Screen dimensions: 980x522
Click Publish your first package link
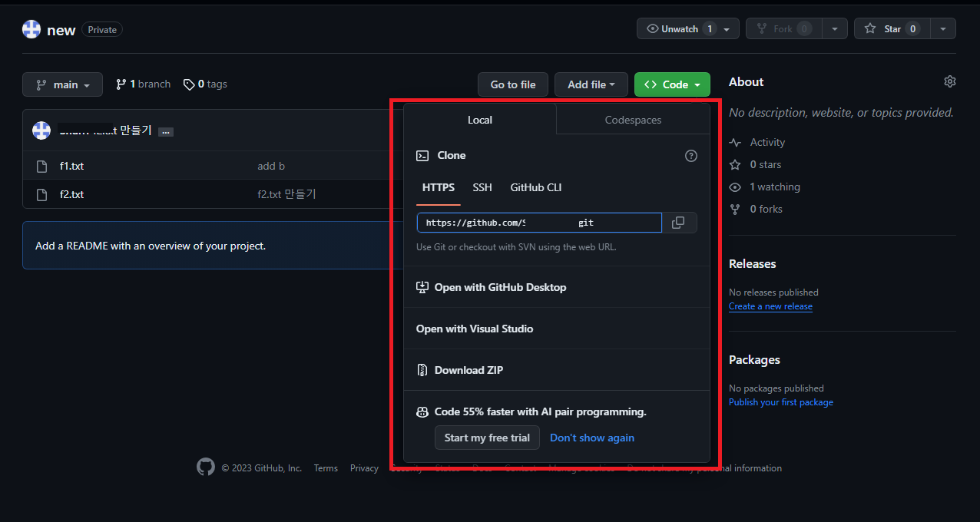[x=780, y=402]
